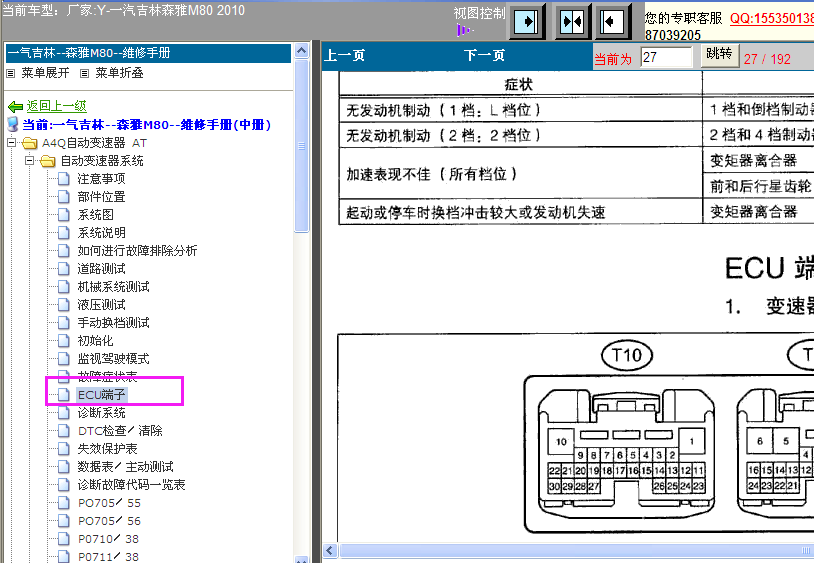Go to 下一页 next page
Screen dimensions: 814x563
click(x=484, y=56)
